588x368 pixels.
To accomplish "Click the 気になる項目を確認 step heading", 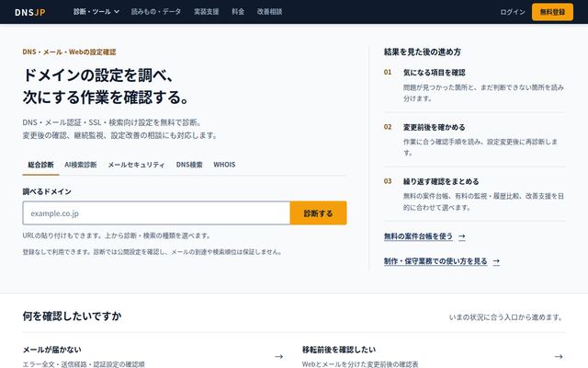I will [x=435, y=73].
